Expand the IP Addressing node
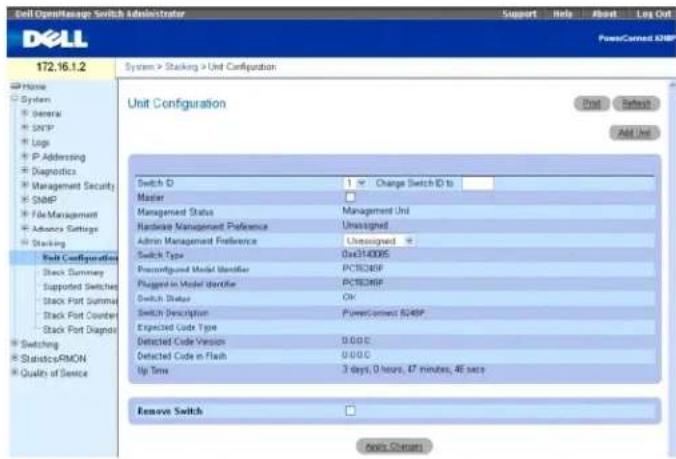676x459 pixels. 25,156
